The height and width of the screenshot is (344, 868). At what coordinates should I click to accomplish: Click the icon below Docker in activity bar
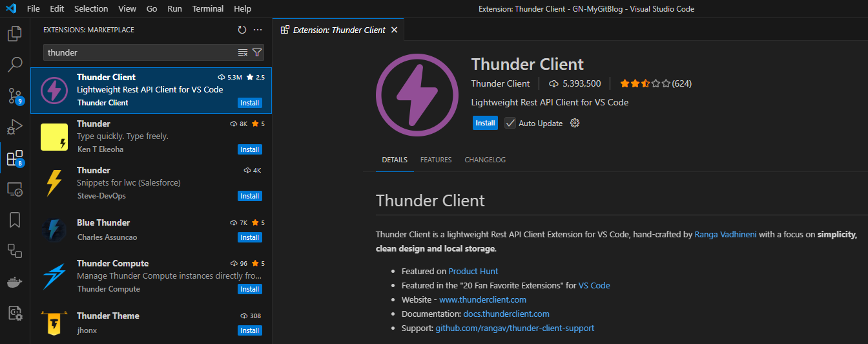(15, 314)
